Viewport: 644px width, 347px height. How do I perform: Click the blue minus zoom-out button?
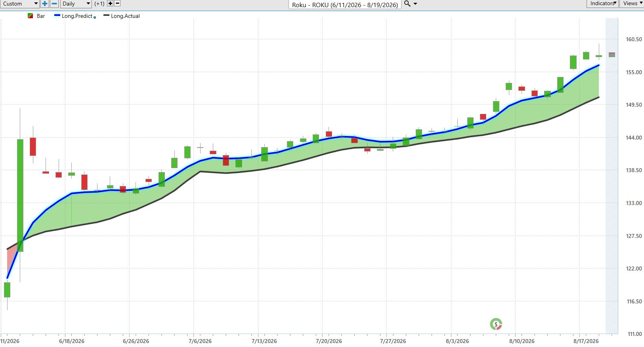pyautogui.click(x=54, y=4)
